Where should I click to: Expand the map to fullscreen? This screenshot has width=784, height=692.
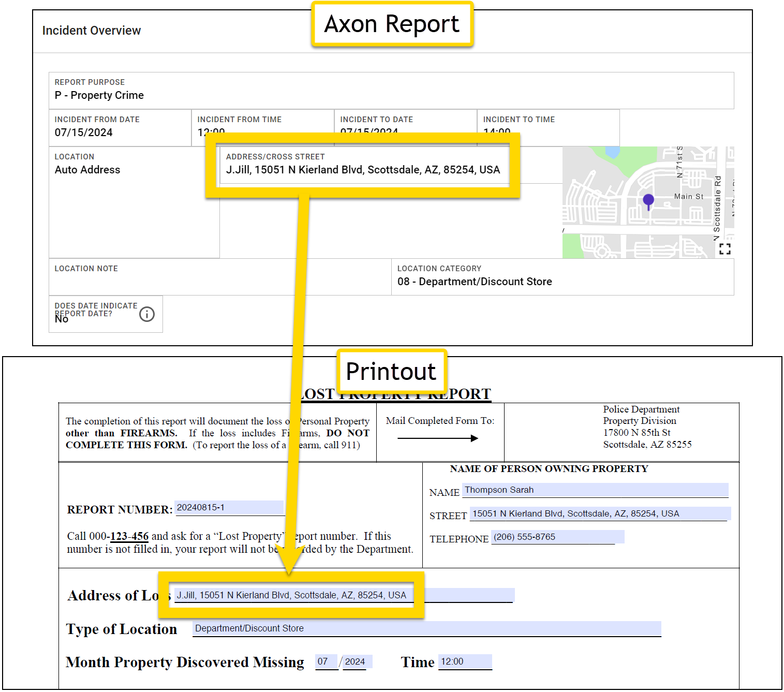click(x=724, y=249)
